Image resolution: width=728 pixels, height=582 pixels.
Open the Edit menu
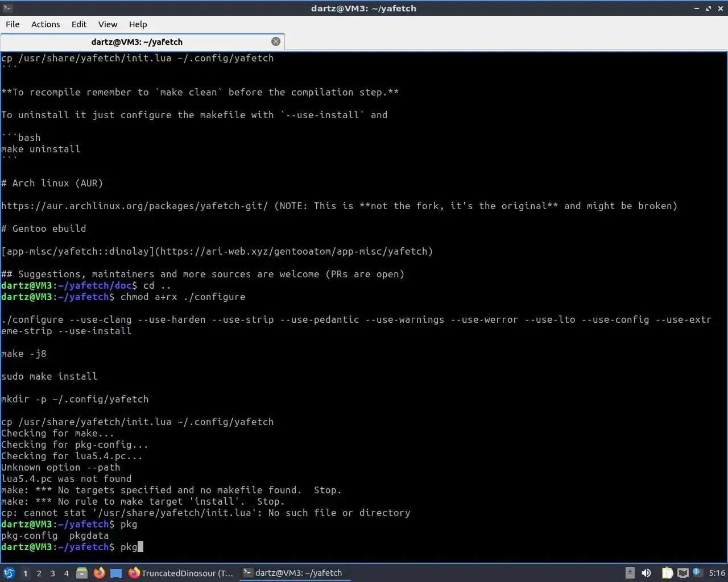pyautogui.click(x=79, y=24)
